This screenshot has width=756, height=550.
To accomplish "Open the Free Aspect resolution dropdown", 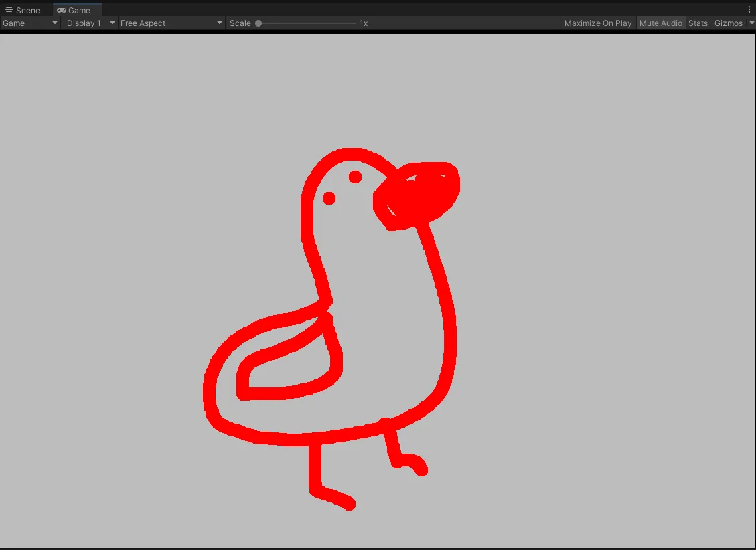I will point(171,23).
